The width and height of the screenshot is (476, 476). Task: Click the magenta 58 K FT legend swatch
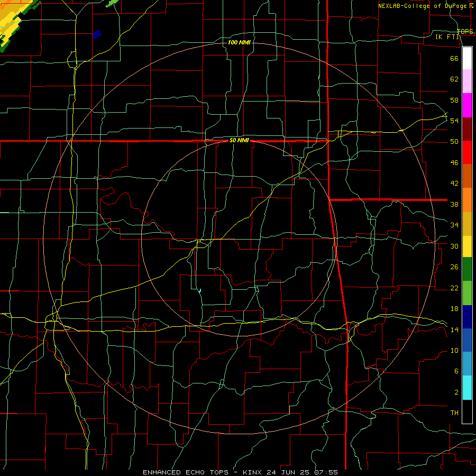[x=467, y=105]
